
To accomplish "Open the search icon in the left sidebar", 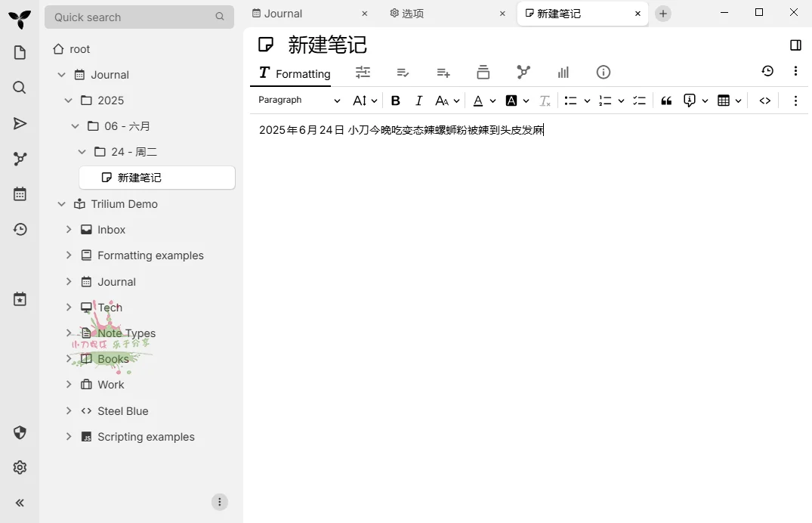I will (20, 87).
